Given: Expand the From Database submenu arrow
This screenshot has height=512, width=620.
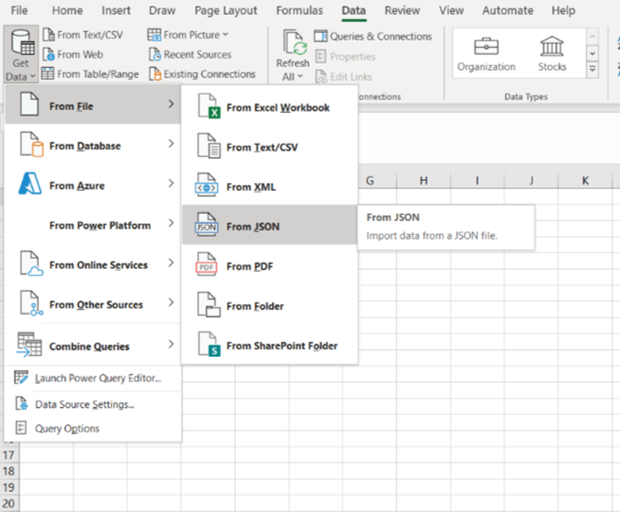Looking at the screenshot, I should (171, 144).
